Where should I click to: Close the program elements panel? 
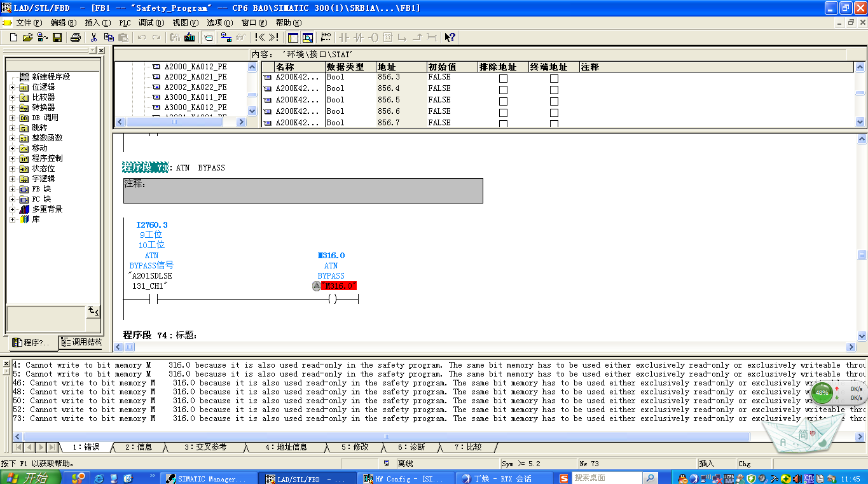(100, 50)
